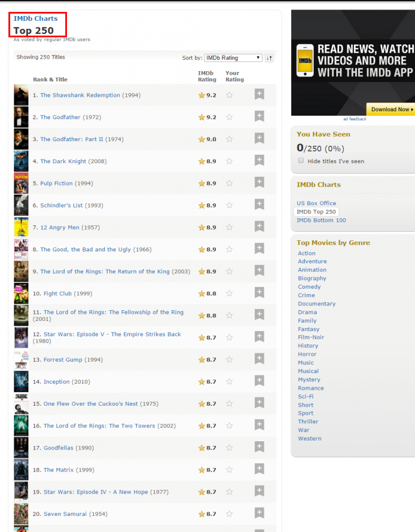Open The Godfather (1972) poster thumbnail
The image size is (415, 532).
tap(21, 117)
